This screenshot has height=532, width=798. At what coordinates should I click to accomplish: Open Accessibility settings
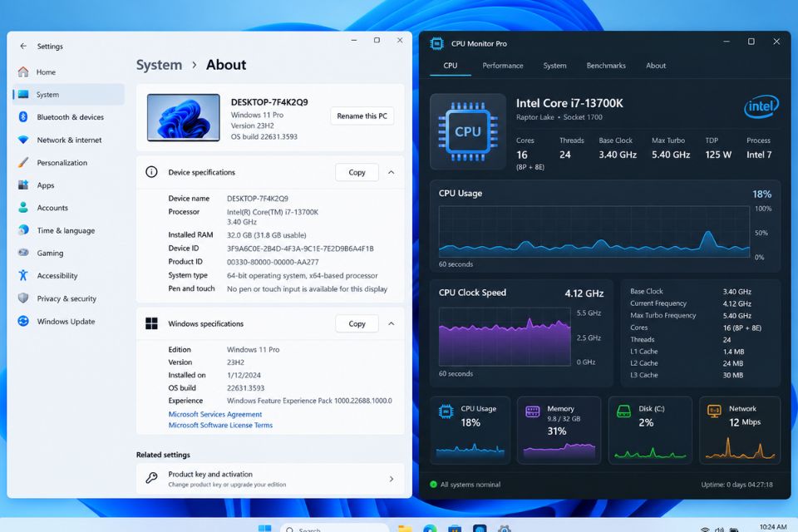click(x=68, y=276)
